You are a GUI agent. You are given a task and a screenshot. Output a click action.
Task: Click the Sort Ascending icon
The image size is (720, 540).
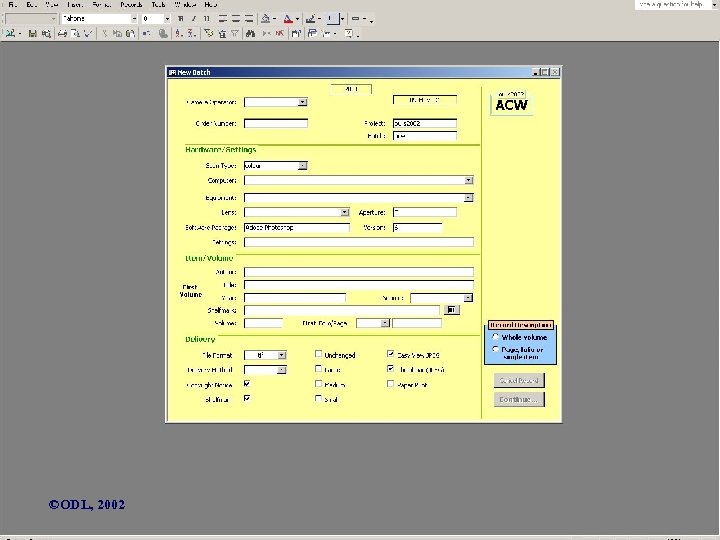click(179, 33)
